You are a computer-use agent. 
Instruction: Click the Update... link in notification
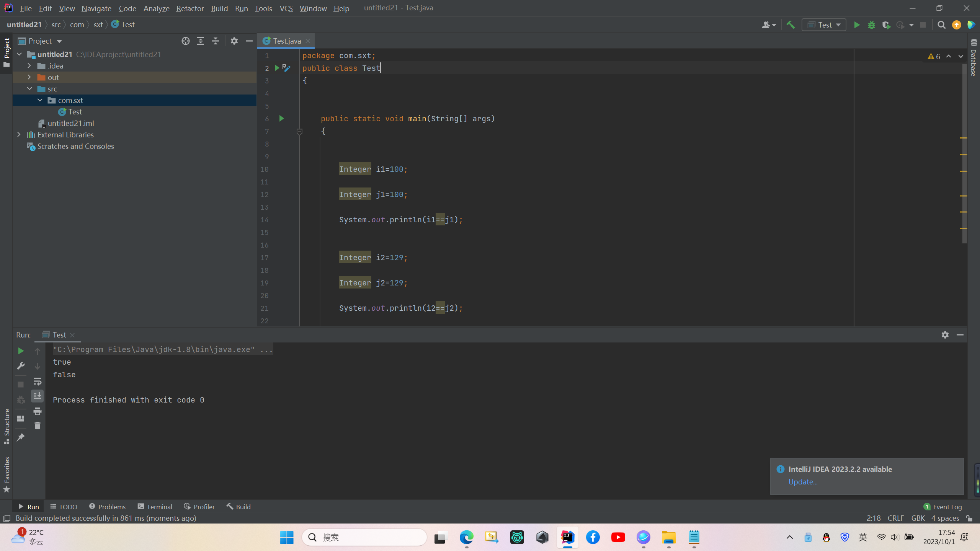(x=803, y=482)
